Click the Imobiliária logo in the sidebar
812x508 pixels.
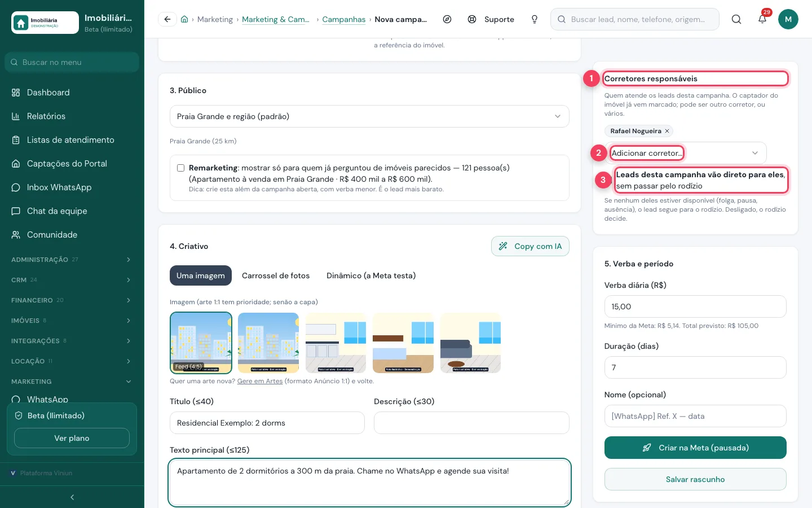click(x=45, y=23)
